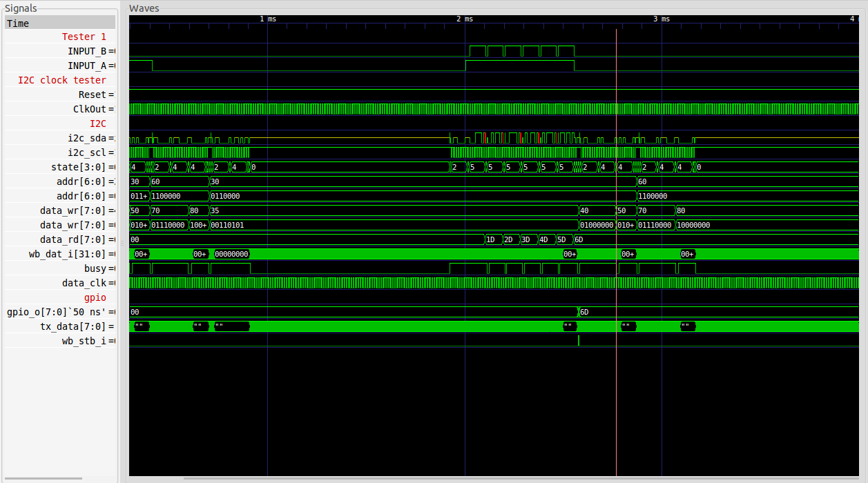Click the red 'Tester 1' comment row
Viewport: 868px width, 483px height.
(x=84, y=37)
